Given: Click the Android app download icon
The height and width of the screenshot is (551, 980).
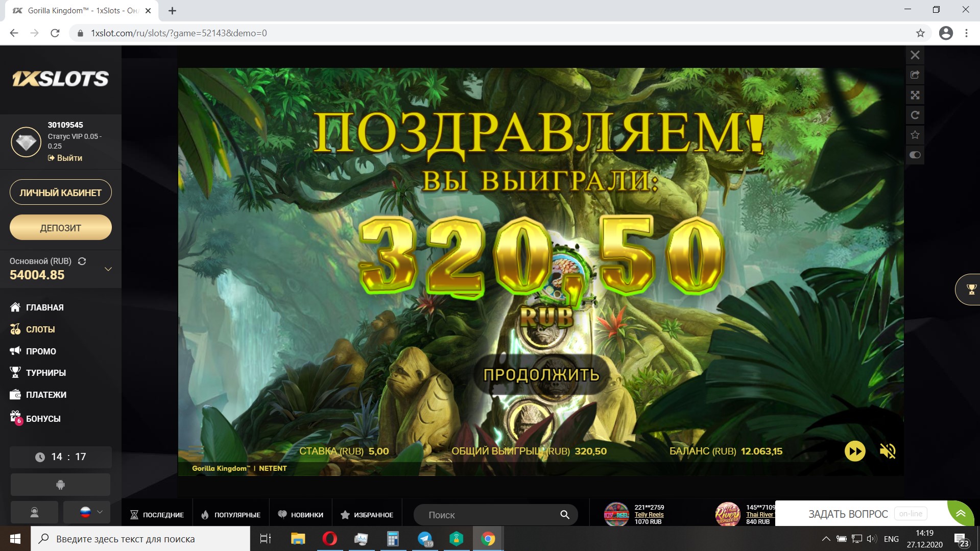Looking at the screenshot, I should [x=60, y=485].
